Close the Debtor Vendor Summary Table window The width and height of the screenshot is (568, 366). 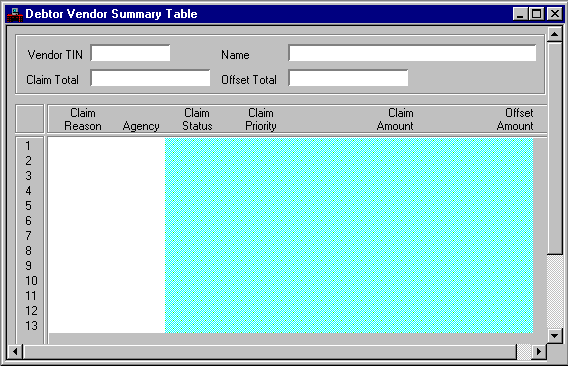[555, 14]
